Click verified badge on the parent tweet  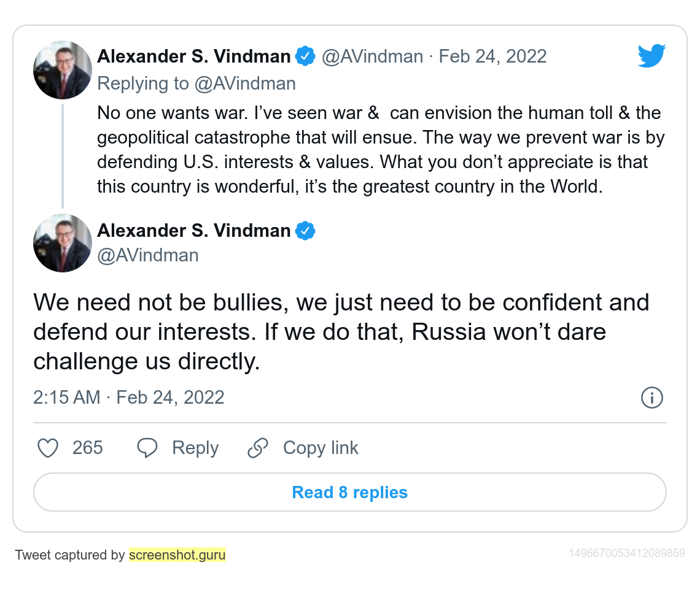pos(305,56)
